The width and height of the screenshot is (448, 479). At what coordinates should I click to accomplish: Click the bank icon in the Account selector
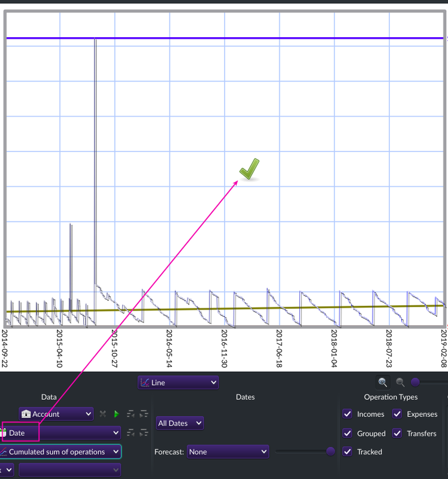click(x=26, y=414)
